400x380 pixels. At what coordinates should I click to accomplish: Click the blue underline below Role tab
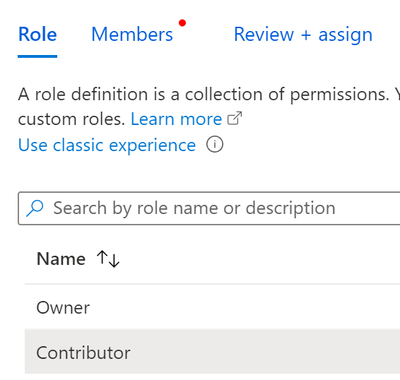coord(38,56)
